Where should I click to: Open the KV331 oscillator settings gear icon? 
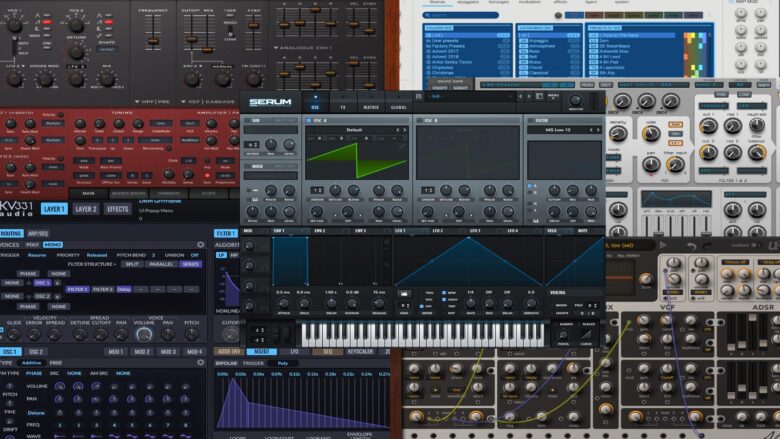pyautogui.click(x=200, y=363)
